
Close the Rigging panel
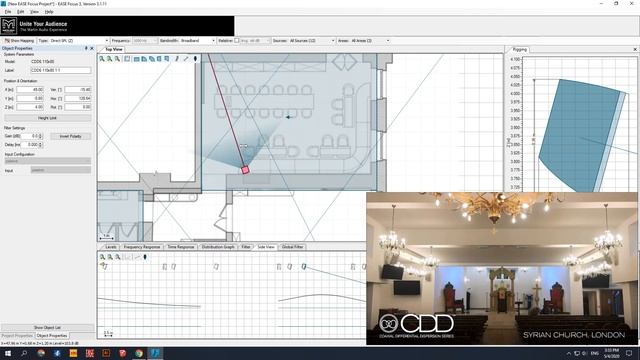point(635,49)
